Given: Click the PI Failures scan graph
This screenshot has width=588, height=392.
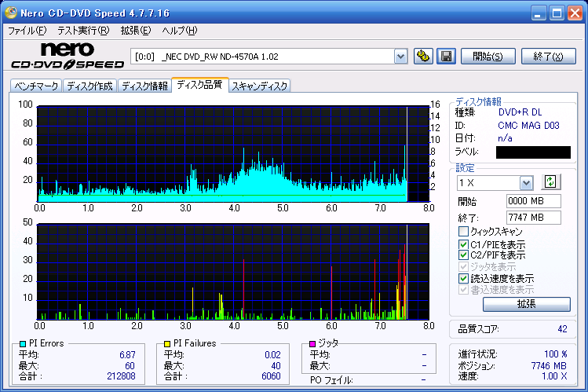Looking at the screenshot, I should [233, 272].
